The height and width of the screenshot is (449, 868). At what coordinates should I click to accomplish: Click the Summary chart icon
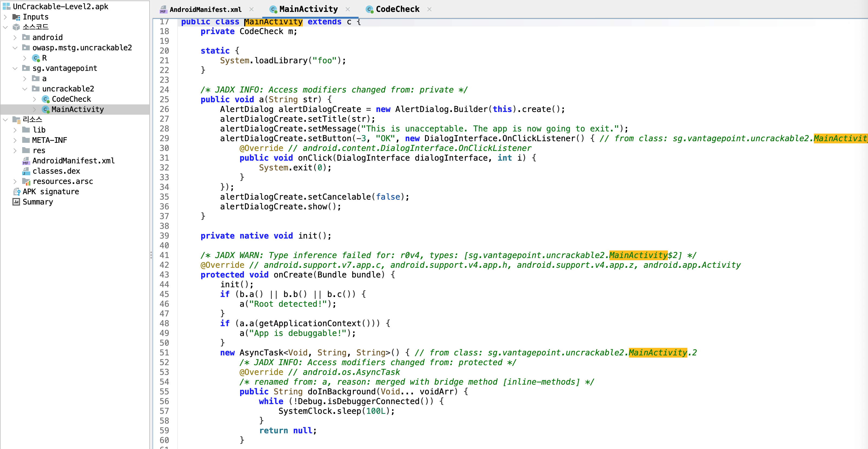(x=16, y=202)
